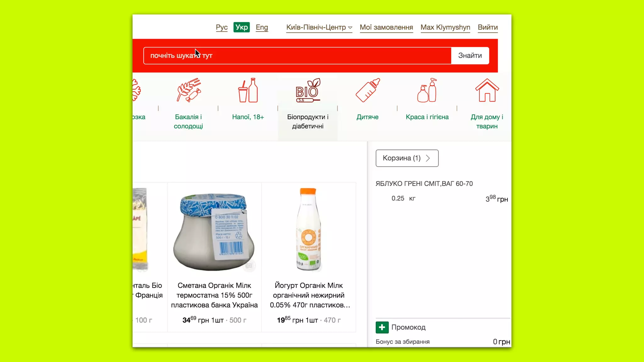Log out via the Вийти link

[x=488, y=27]
